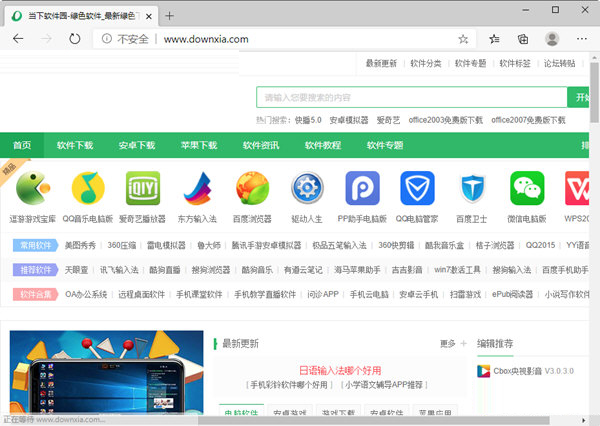Open the 小学语文辅导APP推荐 link

(x=384, y=385)
